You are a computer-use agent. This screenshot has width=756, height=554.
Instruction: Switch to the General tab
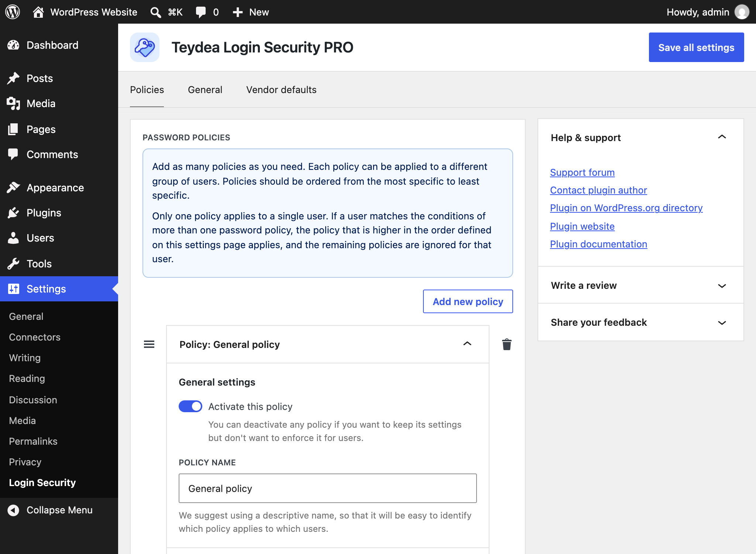click(205, 90)
